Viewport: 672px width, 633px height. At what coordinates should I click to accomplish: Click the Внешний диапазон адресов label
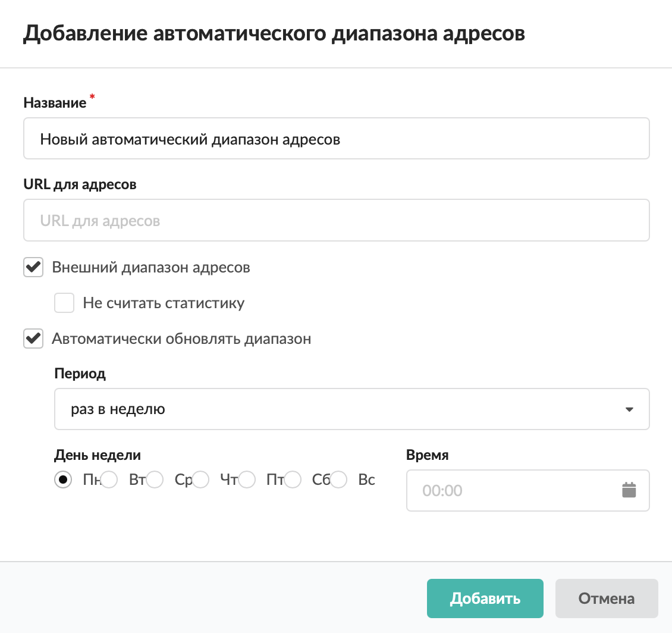151,267
